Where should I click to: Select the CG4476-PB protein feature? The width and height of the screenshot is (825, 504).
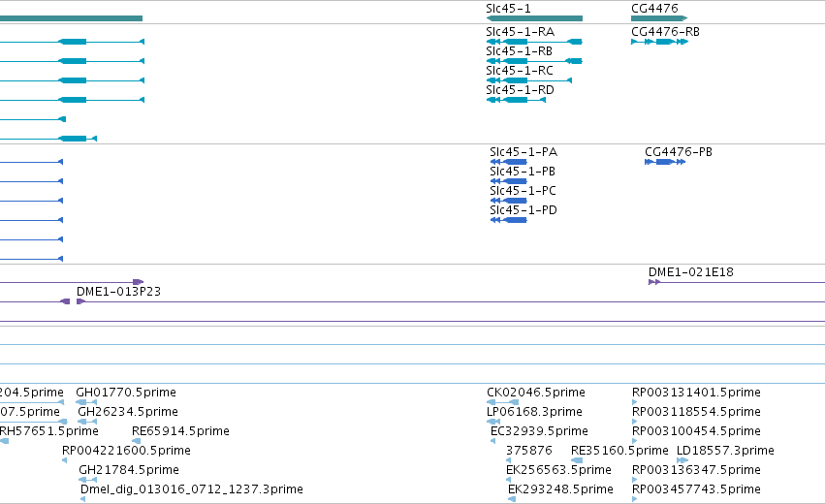click(665, 162)
